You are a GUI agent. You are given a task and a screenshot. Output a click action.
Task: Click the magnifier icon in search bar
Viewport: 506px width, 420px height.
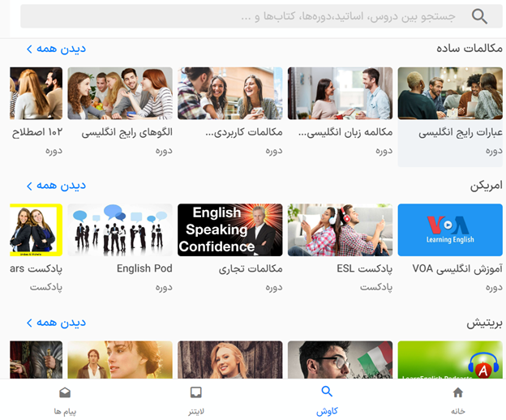[479, 16]
